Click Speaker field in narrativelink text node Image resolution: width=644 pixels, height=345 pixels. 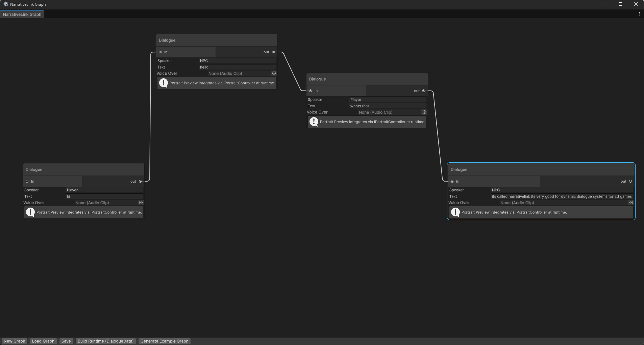pos(562,190)
